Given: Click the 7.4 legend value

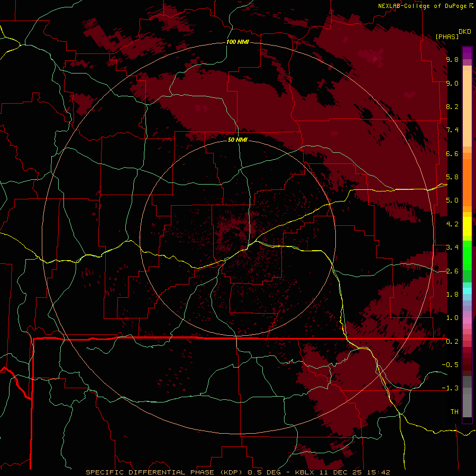Looking at the screenshot, I should coord(452,130).
